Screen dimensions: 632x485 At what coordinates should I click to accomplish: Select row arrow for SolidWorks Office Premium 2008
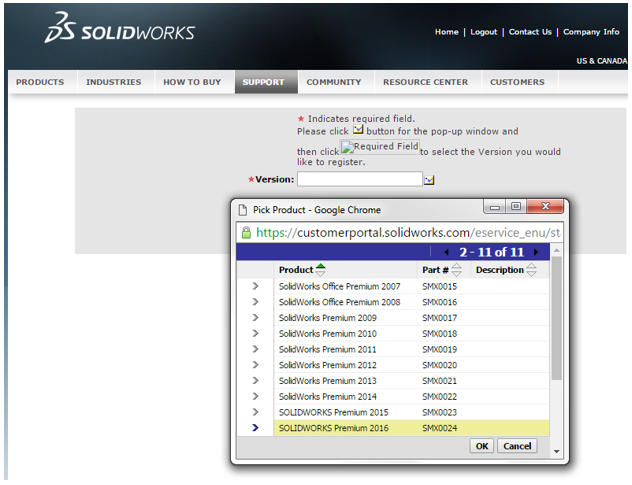pyautogui.click(x=255, y=302)
